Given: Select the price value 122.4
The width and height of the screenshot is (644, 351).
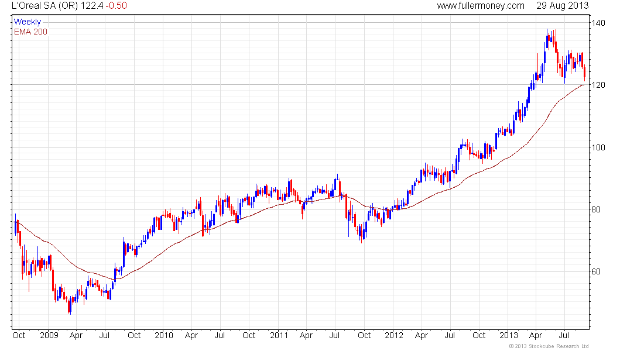Looking at the screenshot, I should [x=91, y=6].
